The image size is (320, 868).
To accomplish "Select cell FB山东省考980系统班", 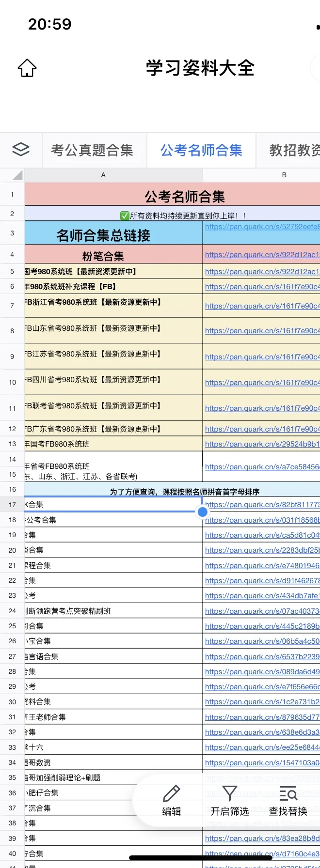I will [113, 330].
